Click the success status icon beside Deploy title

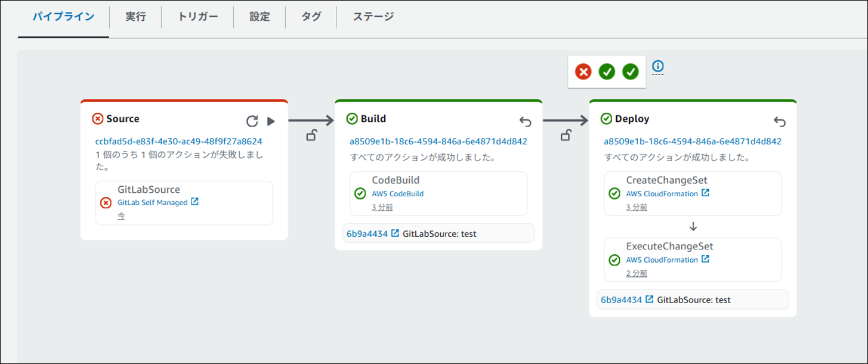(x=606, y=119)
